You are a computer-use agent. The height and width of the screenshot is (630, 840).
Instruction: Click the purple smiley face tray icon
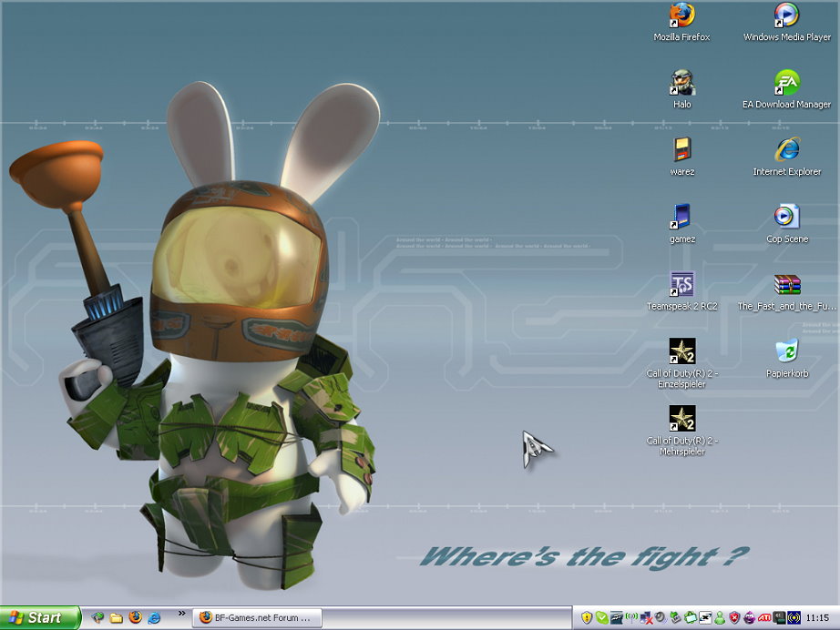click(749, 618)
